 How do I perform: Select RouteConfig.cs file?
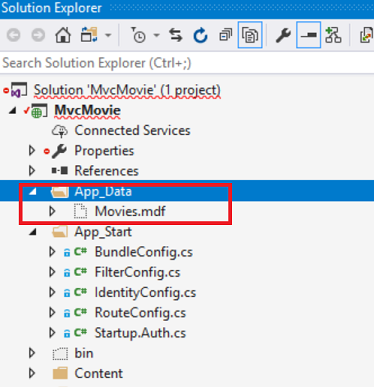coord(140,313)
